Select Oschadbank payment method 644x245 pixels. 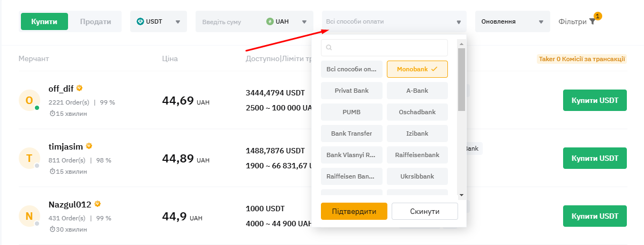pos(417,112)
